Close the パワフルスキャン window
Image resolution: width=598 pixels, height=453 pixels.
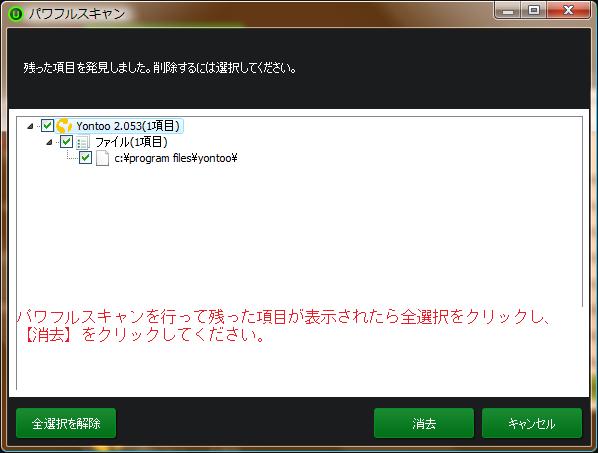(568, 10)
